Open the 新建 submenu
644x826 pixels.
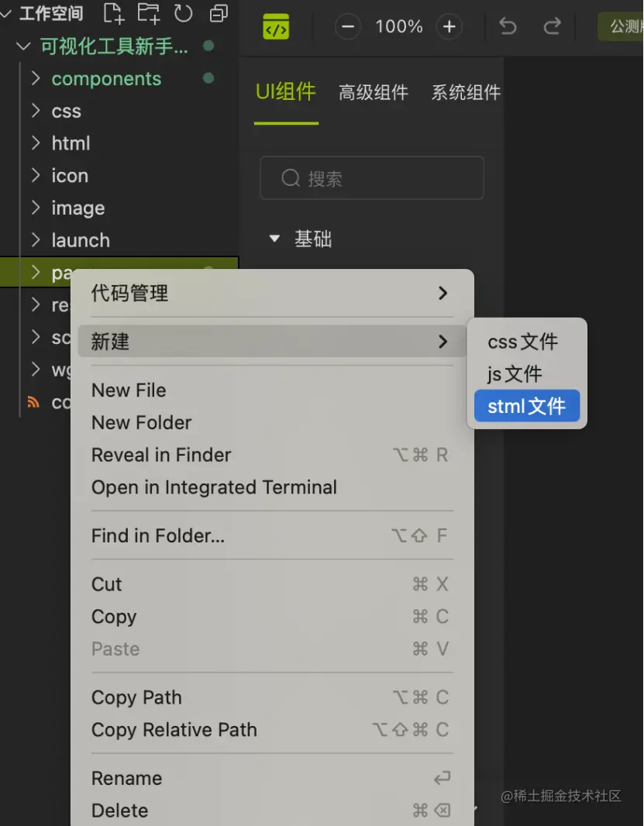click(272, 342)
